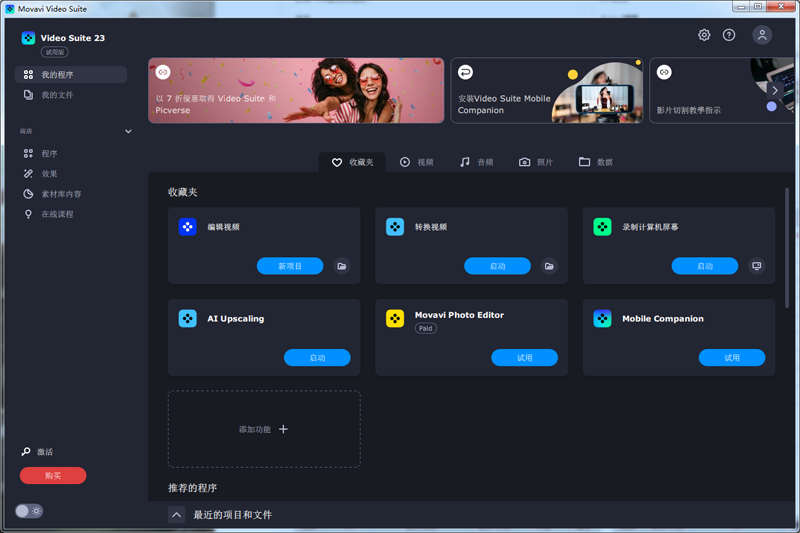Open the Video Suite Mobile Companion banner

coord(546,90)
